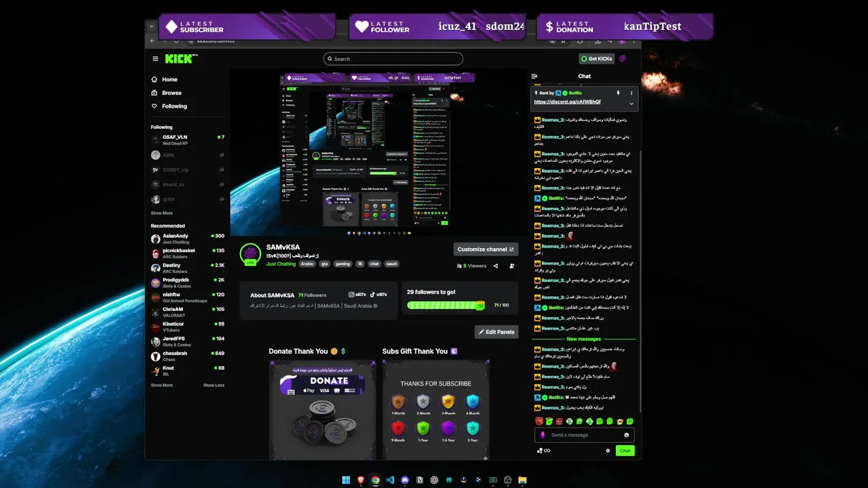868x488 pixels.
Task: Open the Instagram olll7x link
Action: [x=357, y=295]
